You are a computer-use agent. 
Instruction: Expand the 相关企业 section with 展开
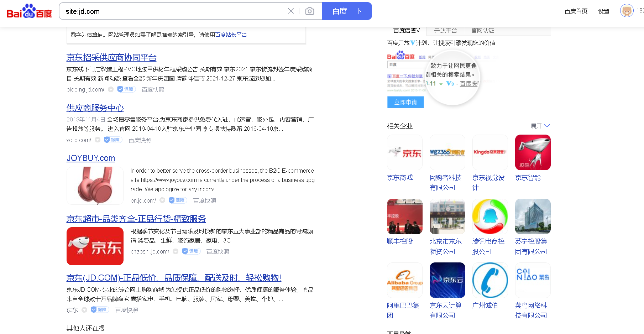(540, 126)
